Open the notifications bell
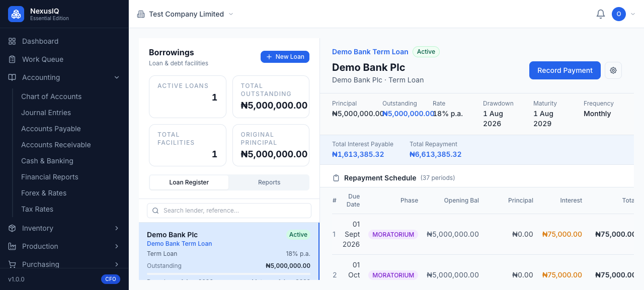The height and width of the screenshot is (290, 644). pos(600,14)
